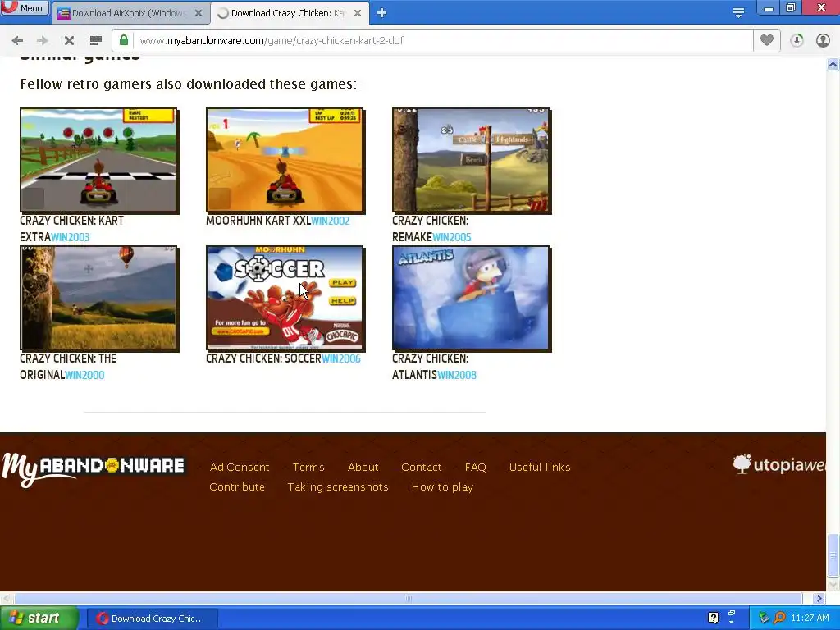Image resolution: width=840 pixels, height=630 pixels.
Task: Click the vertical scrollbar down arrow
Action: point(833,584)
